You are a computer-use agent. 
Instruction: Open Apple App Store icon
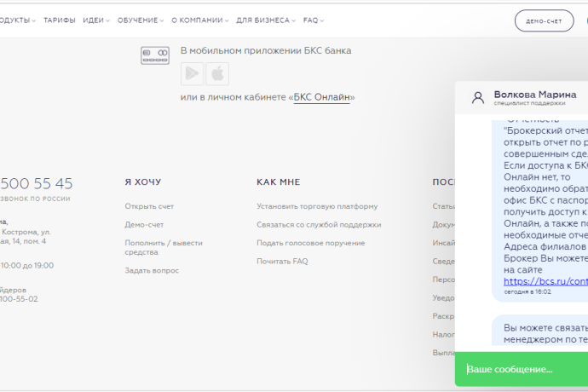coord(217,74)
